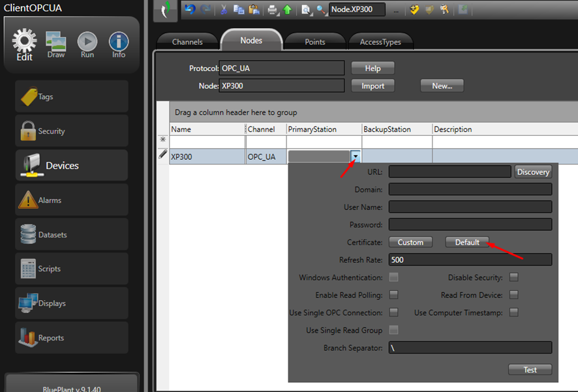This screenshot has width=578, height=392.
Task: Switch to the Points tab
Action: click(x=315, y=42)
